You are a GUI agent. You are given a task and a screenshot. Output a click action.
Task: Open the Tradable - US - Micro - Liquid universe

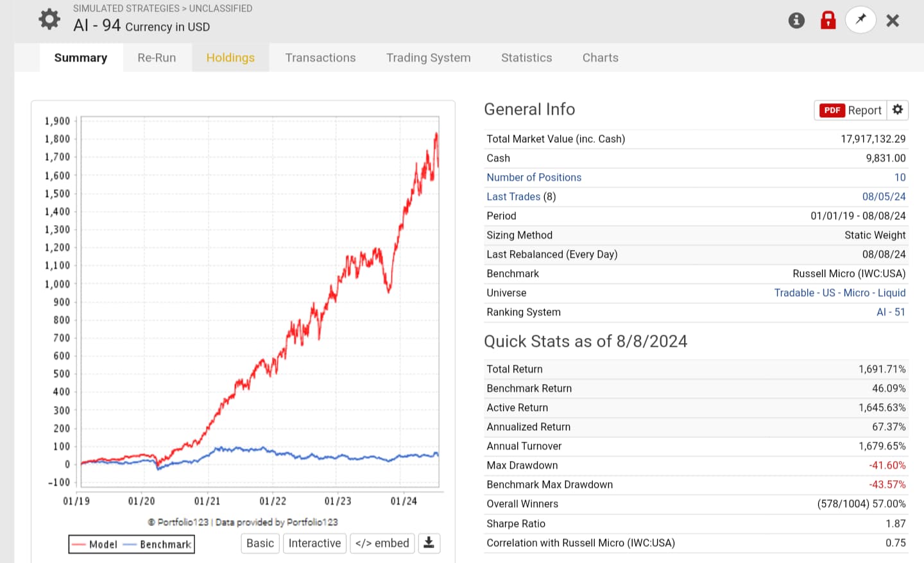(840, 293)
